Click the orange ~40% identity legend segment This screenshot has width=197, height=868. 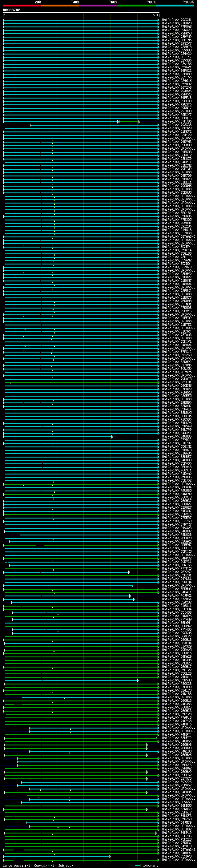pos(60,6)
